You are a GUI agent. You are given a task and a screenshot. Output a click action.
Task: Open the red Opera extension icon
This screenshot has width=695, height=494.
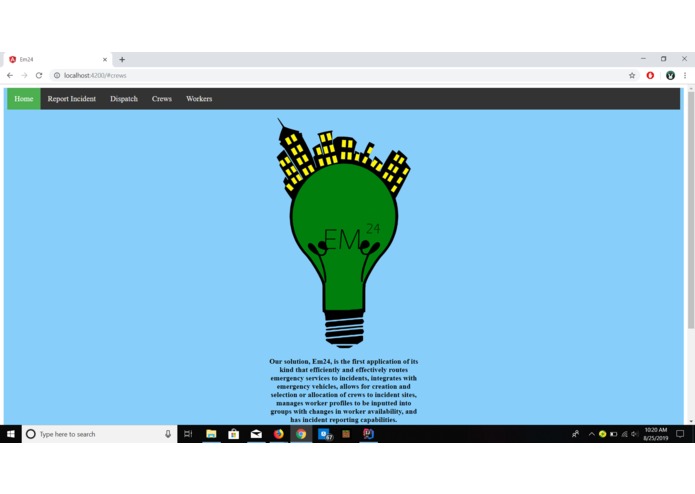click(x=650, y=75)
